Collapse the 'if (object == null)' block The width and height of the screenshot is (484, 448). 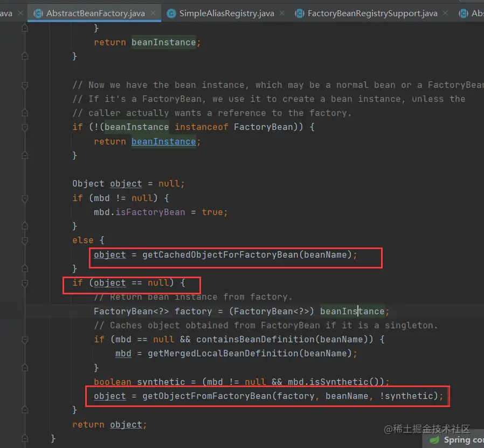(25, 283)
